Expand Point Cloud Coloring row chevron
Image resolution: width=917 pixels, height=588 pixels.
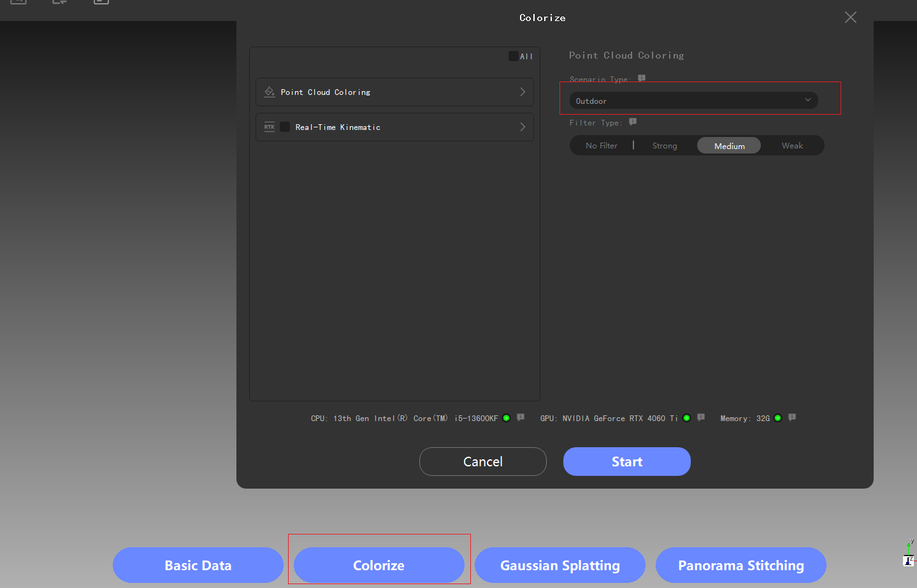point(523,92)
